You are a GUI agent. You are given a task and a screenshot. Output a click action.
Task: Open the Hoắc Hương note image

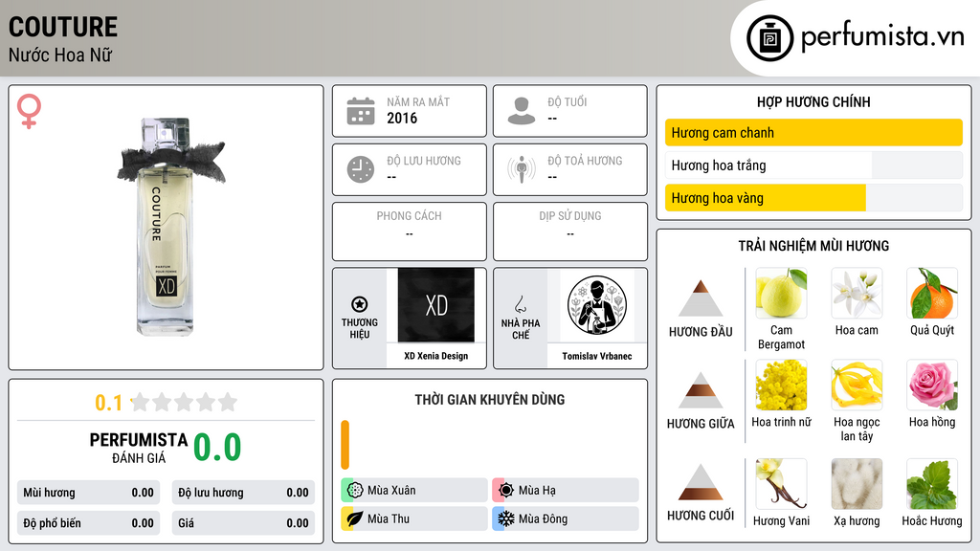click(932, 483)
